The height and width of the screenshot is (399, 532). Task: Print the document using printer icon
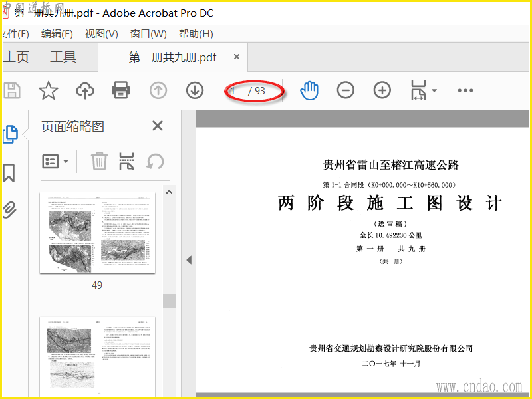(x=121, y=90)
